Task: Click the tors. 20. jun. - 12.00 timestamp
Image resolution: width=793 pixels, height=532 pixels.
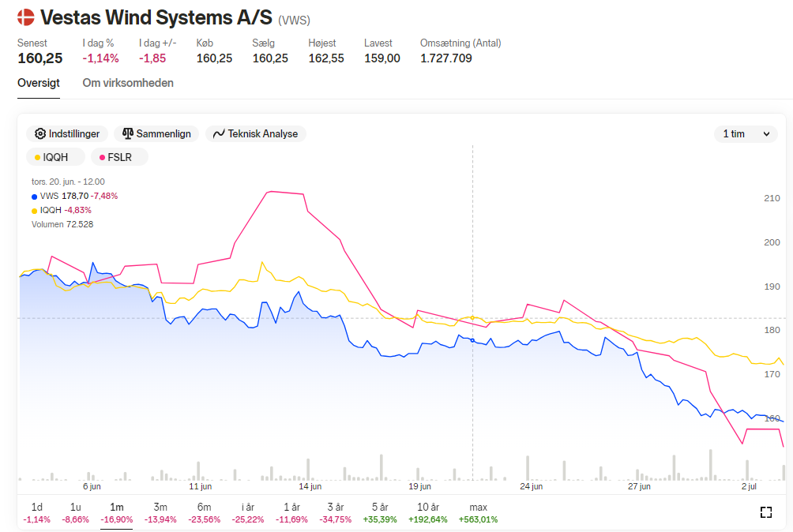Action: click(x=68, y=182)
